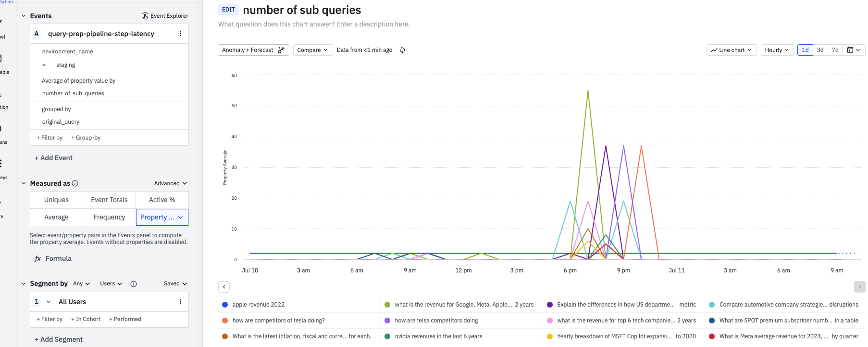Select the Uniques measurement tab
868x347 pixels.
(x=56, y=200)
